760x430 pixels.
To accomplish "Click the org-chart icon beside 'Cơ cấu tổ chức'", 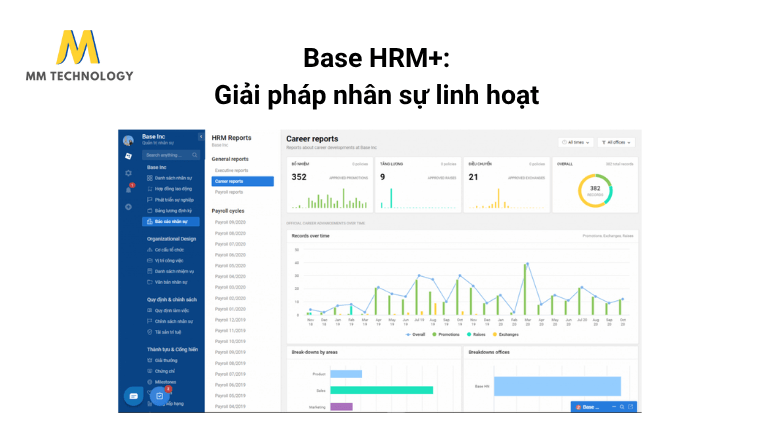I will pos(150,250).
